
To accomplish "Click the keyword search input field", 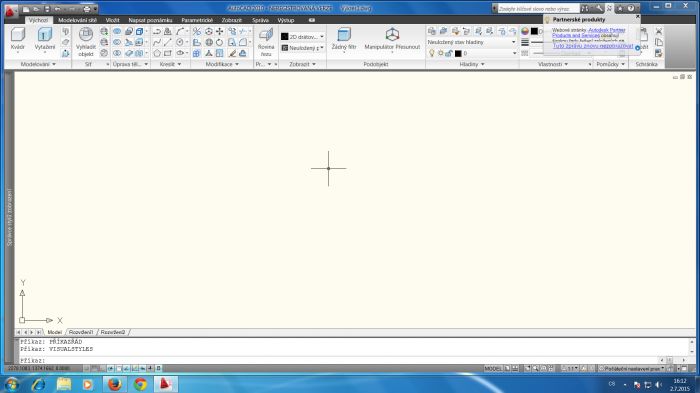I will [538, 8].
